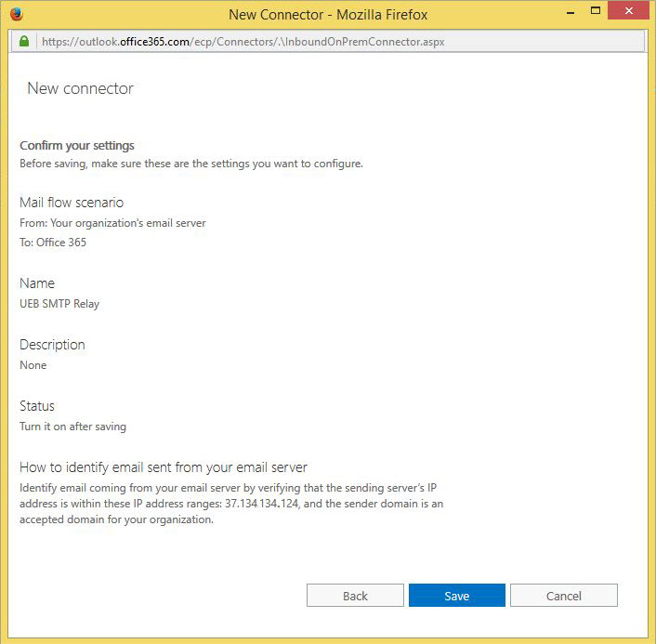Click the window title "New Connector - Mozilla Firefox"
Screen dimensions: 656x644
(x=328, y=15)
